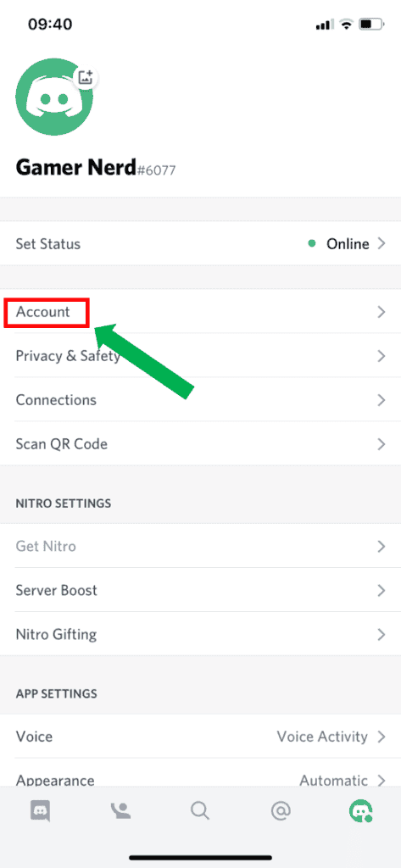This screenshot has height=868, width=401.
Task: Expand the Connections row chevron
Action: tap(381, 400)
